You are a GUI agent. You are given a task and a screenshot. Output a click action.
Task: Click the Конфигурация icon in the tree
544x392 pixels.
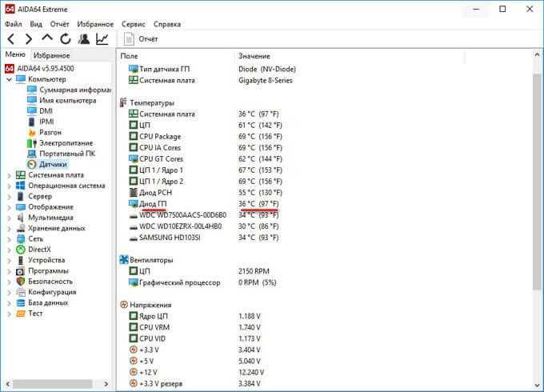pyautogui.click(x=21, y=292)
